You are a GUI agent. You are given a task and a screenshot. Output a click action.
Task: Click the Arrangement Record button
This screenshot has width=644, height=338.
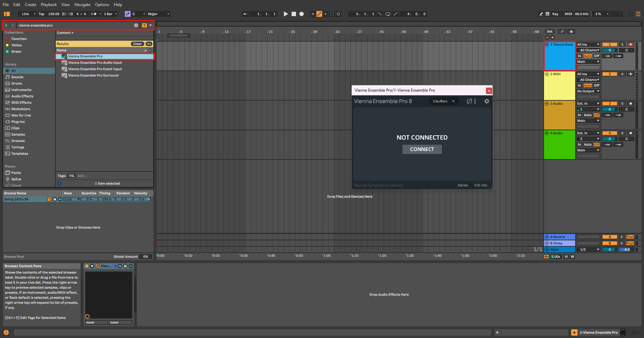pos(301,14)
